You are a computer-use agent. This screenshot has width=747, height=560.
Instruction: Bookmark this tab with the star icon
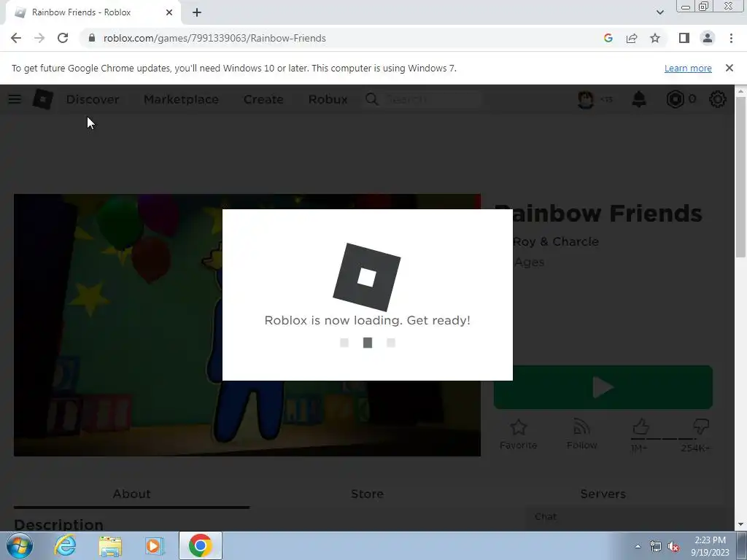click(655, 38)
